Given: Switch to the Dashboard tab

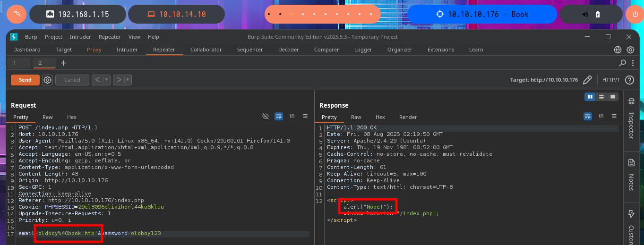Looking at the screenshot, I should pyautogui.click(x=27, y=50).
